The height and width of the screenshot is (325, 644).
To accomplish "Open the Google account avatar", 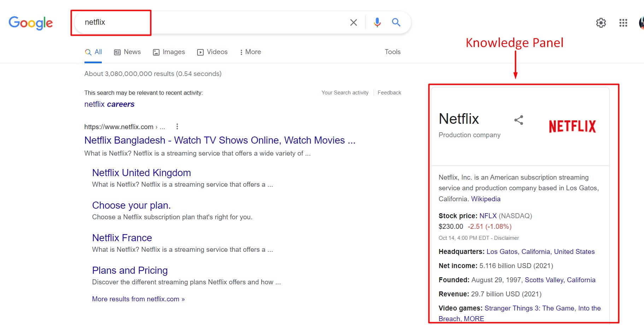I will pyautogui.click(x=641, y=23).
